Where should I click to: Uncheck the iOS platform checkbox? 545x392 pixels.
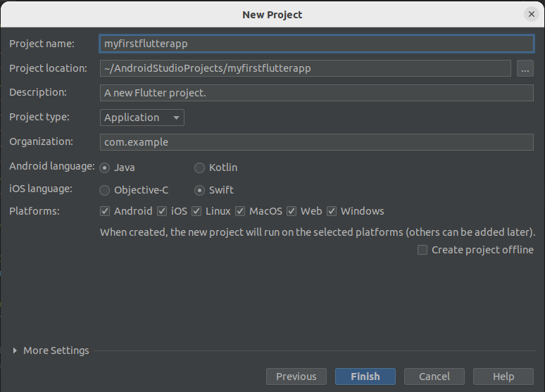click(x=162, y=211)
